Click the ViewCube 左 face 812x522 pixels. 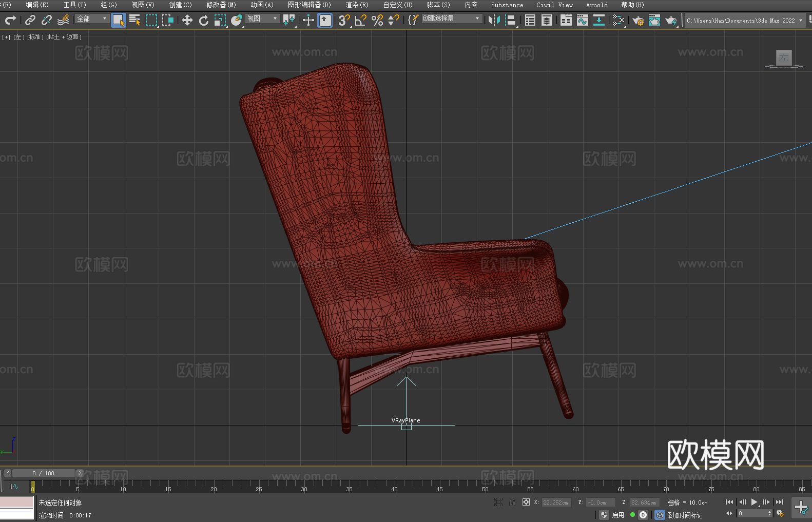[784, 58]
